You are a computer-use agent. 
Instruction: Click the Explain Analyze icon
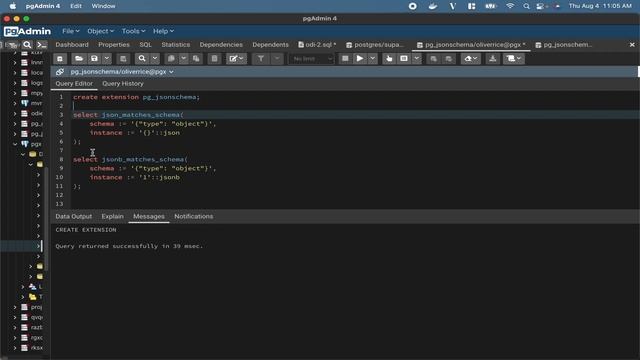(x=404, y=59)
